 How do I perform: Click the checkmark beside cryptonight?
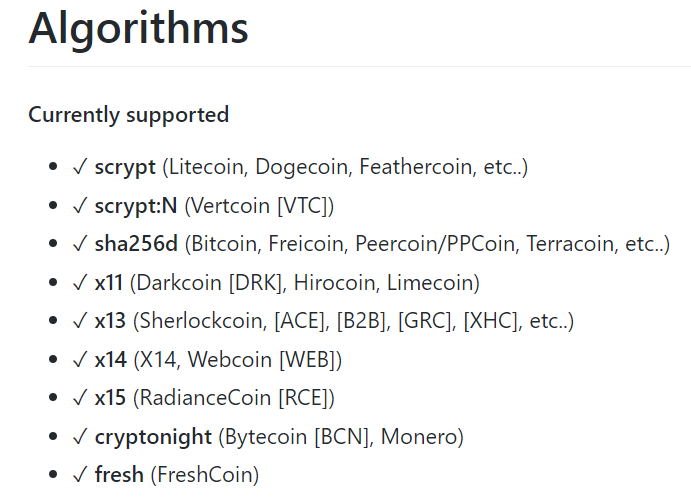click(80, 437)
